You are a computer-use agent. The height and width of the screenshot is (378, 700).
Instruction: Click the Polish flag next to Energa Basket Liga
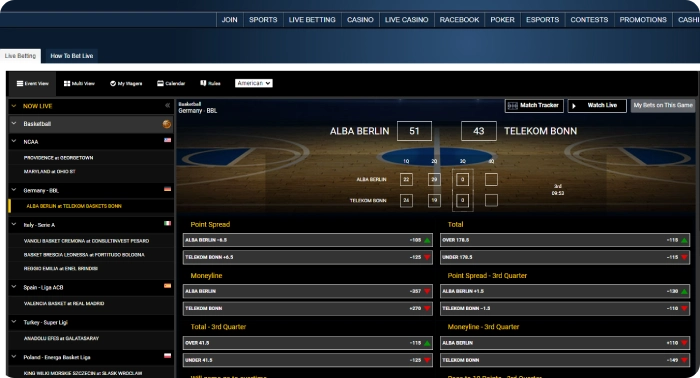pos(167,356)
